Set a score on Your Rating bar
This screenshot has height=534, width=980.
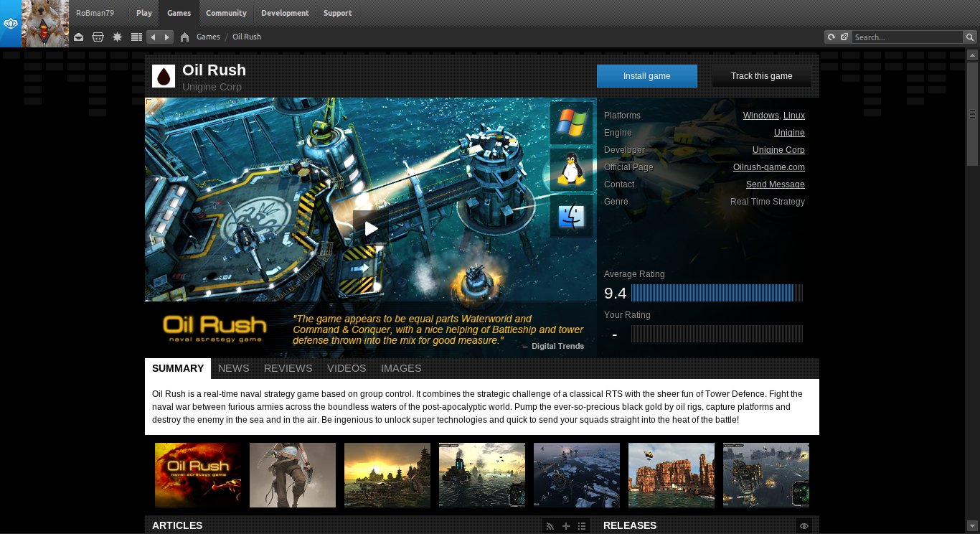tap(717, 334)
